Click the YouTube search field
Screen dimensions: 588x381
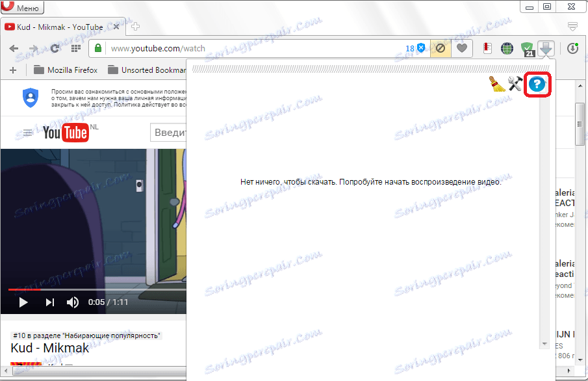pyautogui.click(x=168, y=133)
